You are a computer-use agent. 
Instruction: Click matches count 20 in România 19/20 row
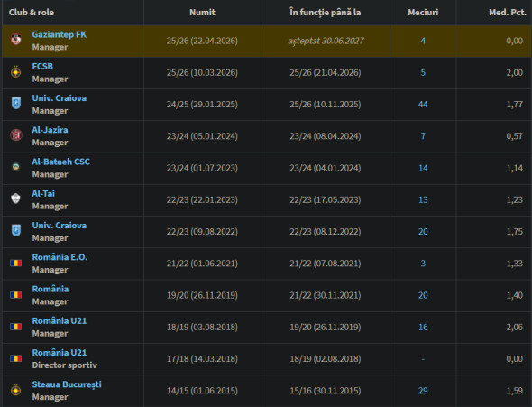(423, 295)
